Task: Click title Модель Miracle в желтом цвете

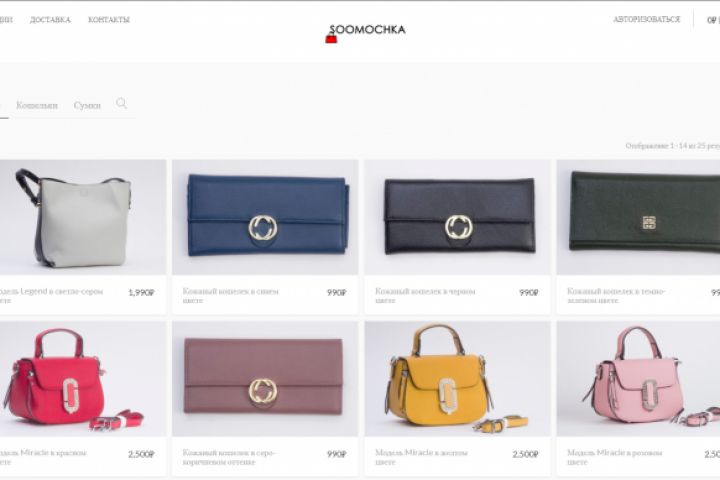Action: pos(421,457)
